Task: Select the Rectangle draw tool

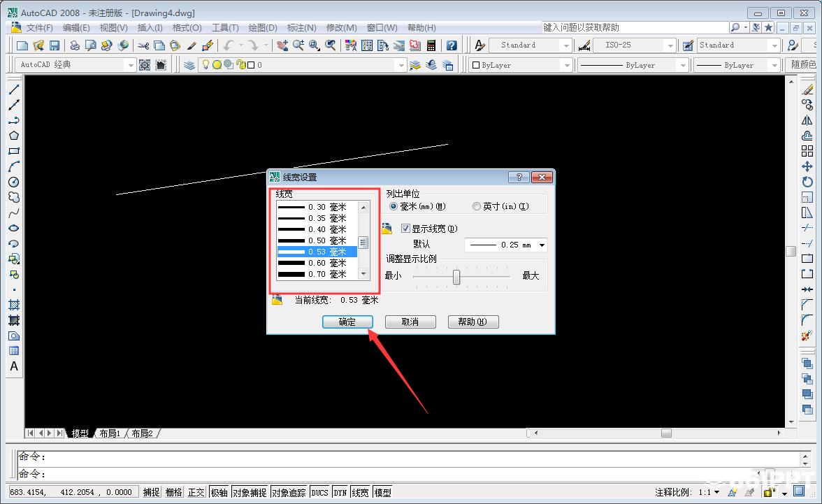Action: click(14, 151)
